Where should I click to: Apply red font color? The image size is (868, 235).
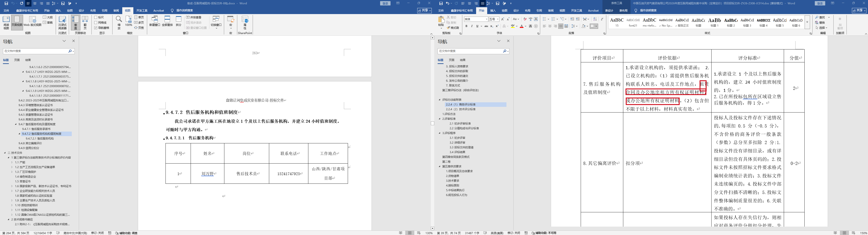522,26
